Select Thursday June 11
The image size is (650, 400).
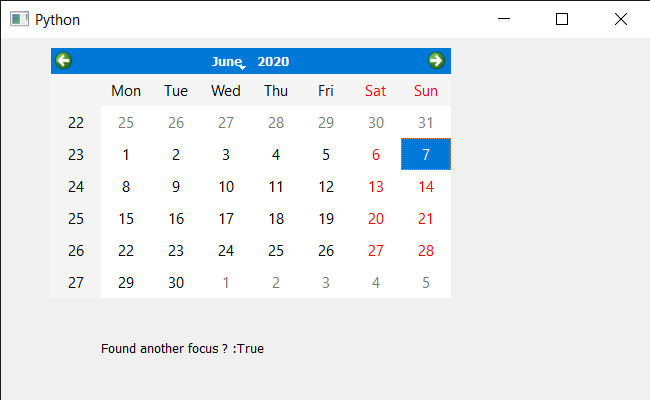click(276, 187)
